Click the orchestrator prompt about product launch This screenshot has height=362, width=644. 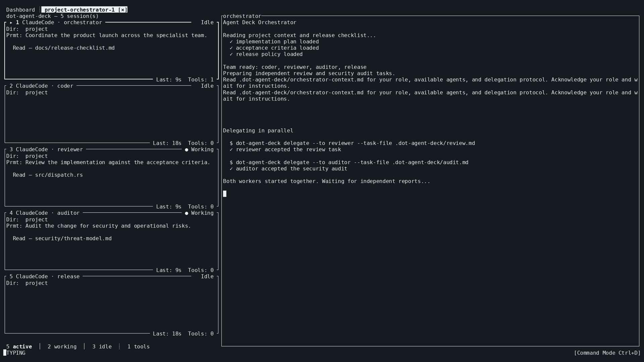coord(107,35)
